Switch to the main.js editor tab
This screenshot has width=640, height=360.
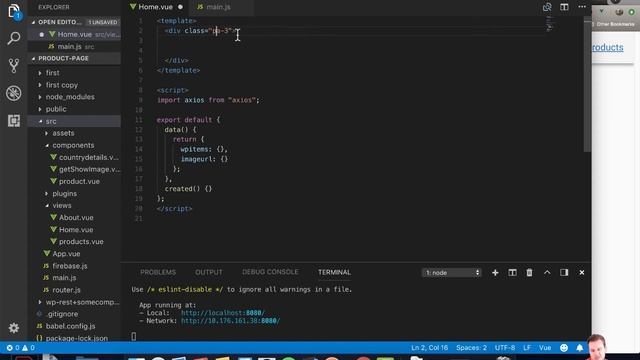218,7
